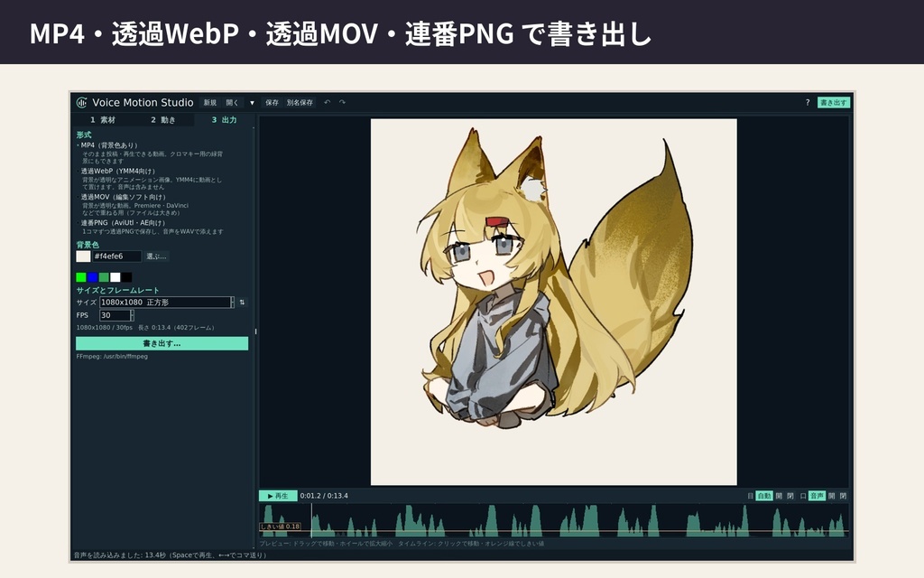Set eyes to 開 in the 目 group

(779, 496)
